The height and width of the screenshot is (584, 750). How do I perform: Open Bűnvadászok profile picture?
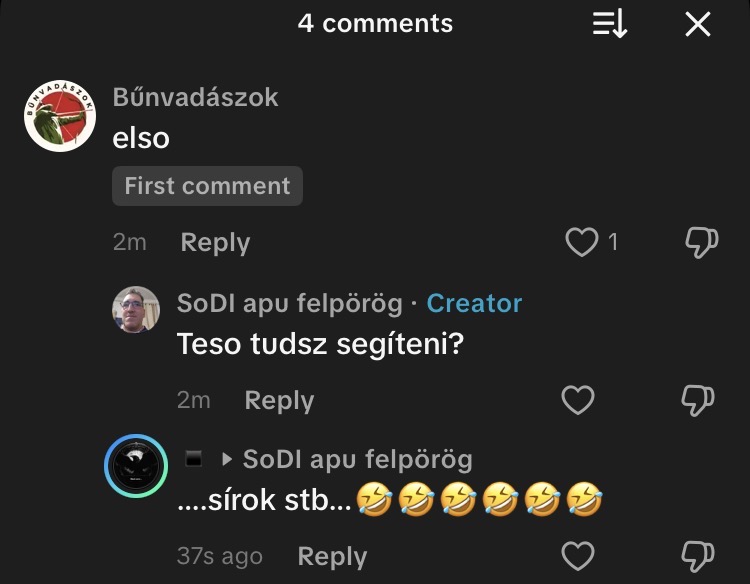point(59,116)
